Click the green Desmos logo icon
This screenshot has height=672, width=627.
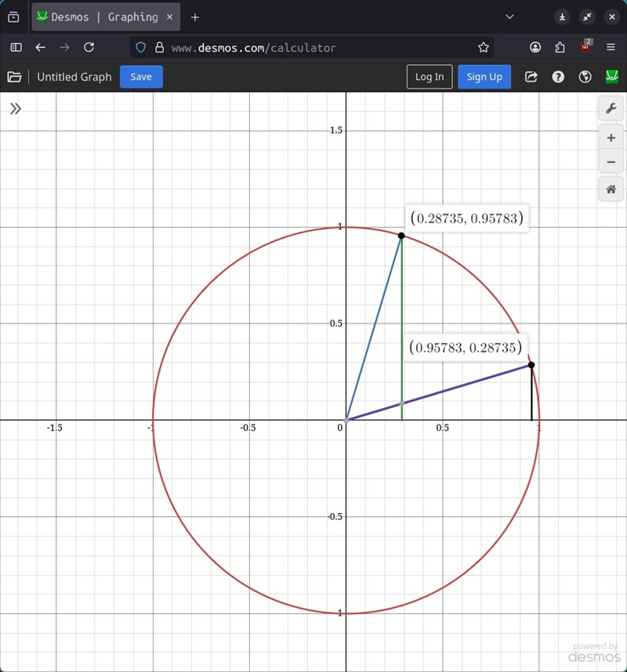point(612,77)
